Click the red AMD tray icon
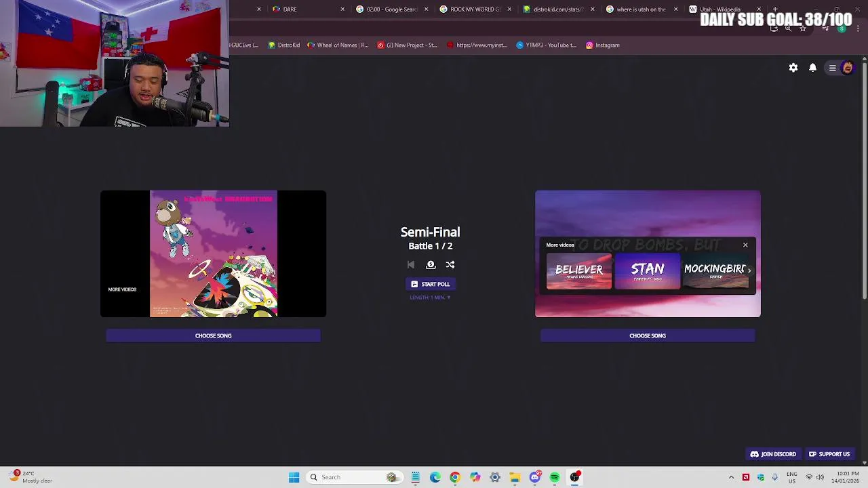868x488 pixels. pos(746,477)
